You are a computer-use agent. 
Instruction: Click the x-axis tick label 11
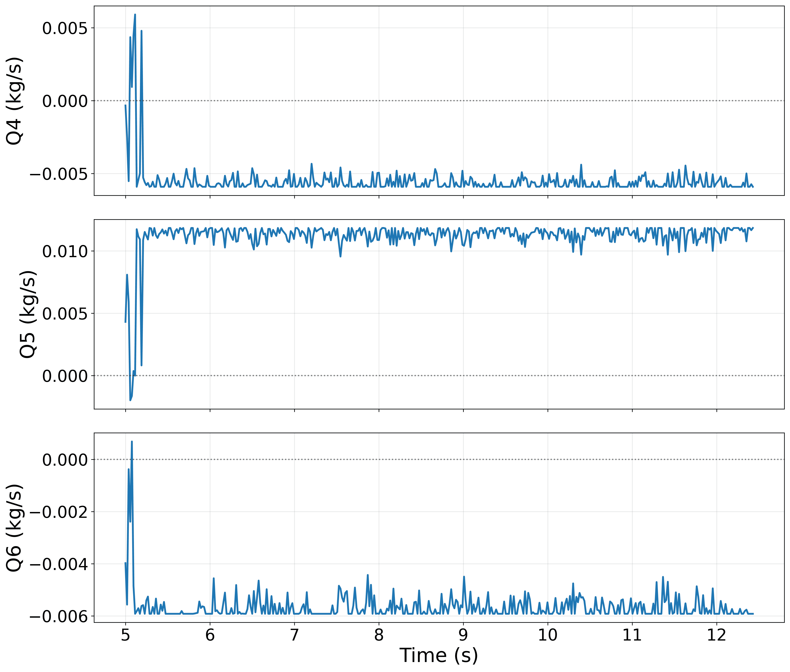click(632, 635)
